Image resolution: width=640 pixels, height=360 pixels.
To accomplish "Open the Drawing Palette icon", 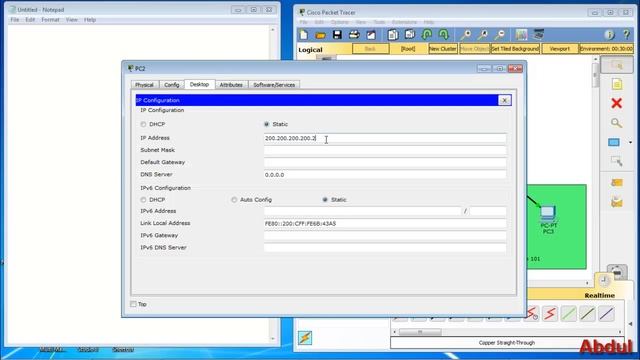I will [x=521, y=35].
